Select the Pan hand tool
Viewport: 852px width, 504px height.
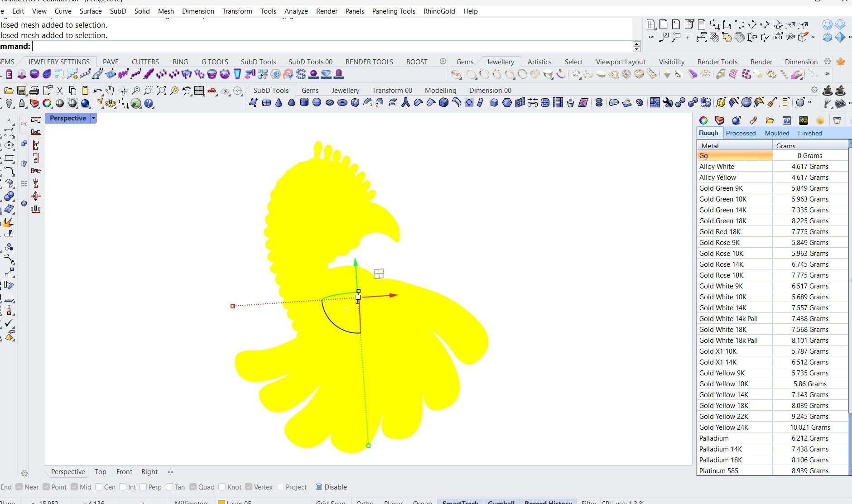click(x=110, y=91)
